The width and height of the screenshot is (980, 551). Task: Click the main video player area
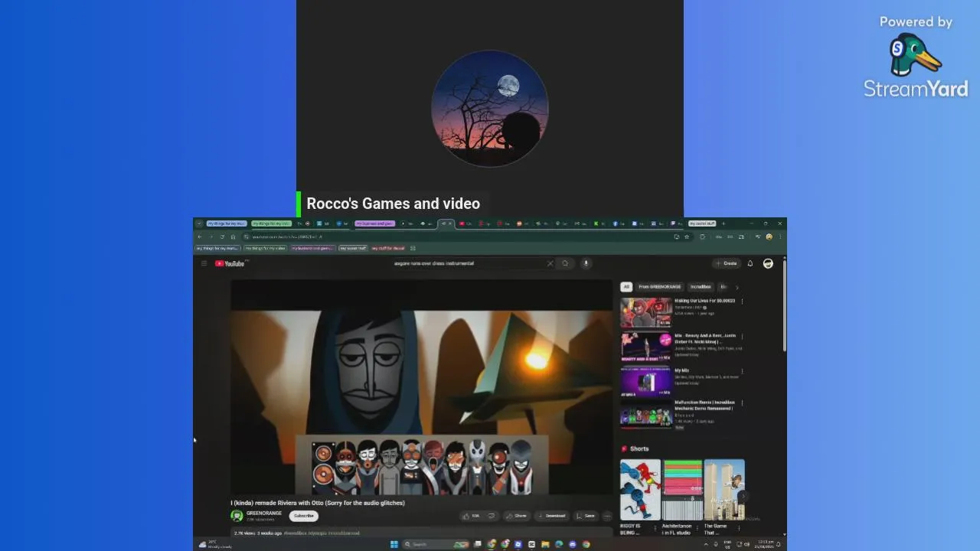(421, 387)
